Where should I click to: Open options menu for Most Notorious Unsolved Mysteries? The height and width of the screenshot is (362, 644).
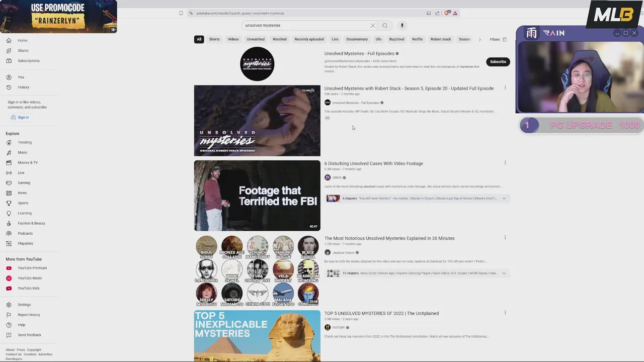click(505, 238)
